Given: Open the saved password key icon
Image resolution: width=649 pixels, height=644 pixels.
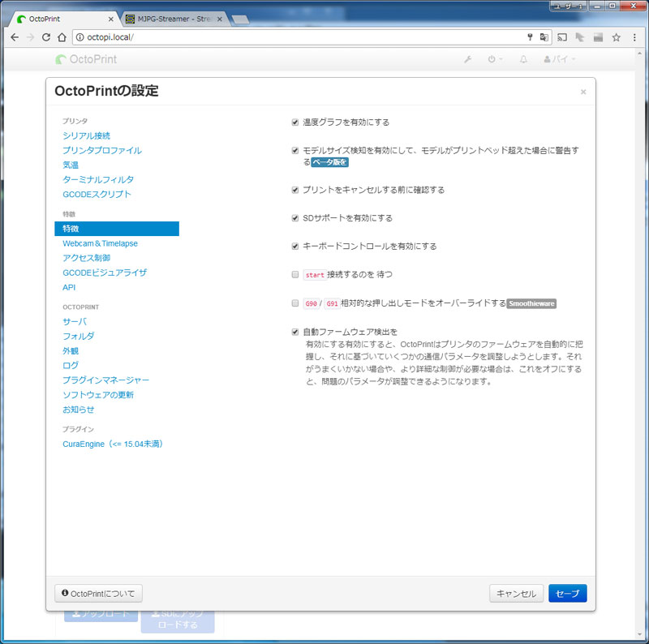Looking at the screenshot, I should click(x=530, y=37).
